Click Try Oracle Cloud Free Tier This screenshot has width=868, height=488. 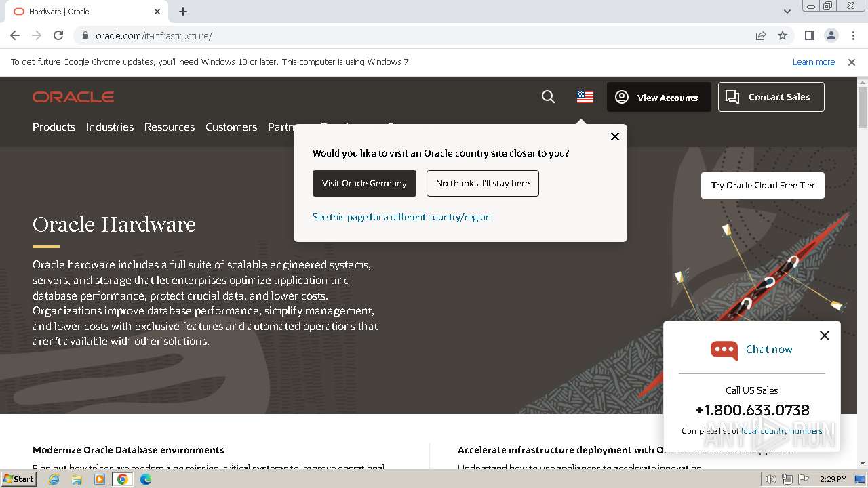coord(763,185)
